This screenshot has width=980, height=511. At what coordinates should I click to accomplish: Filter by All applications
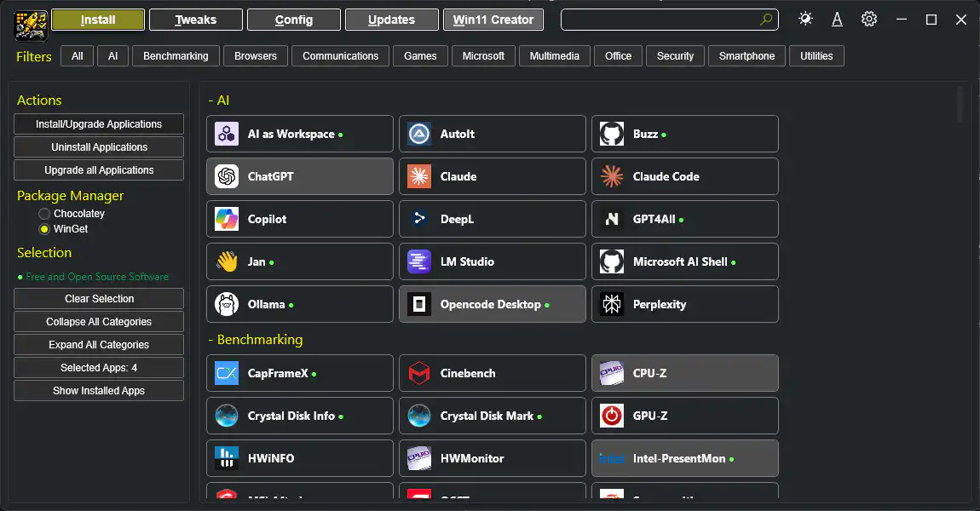(77, 55)
